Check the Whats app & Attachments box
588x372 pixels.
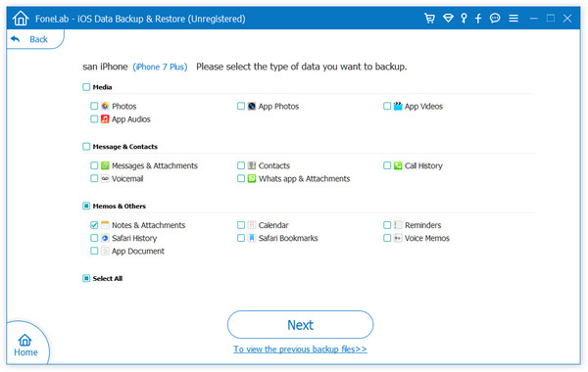pos(241,179)
